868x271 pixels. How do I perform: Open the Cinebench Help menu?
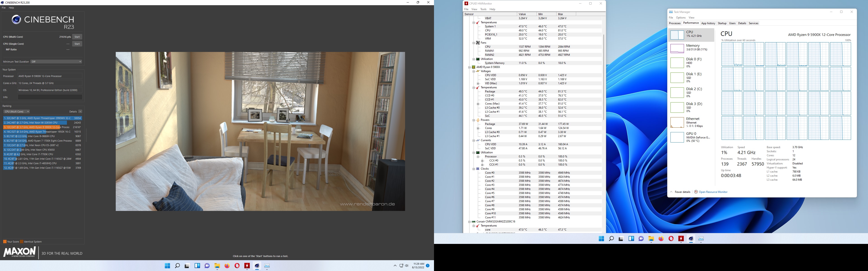pyautogui.click(x=11, y=7)
